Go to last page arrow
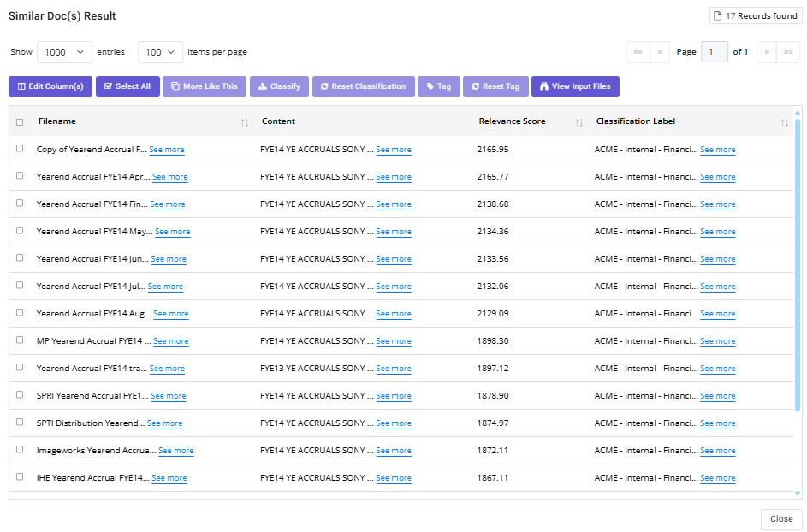Image resolution: width=807 pixels, height=532 pixels. [788, 52]
